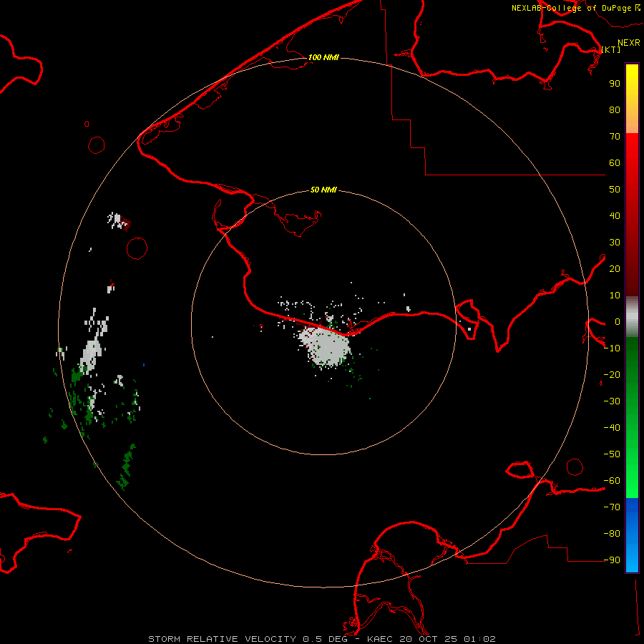Click the -10 value on the velocity scale
This screenshot has height=644, width=644.
coord(612,348)
